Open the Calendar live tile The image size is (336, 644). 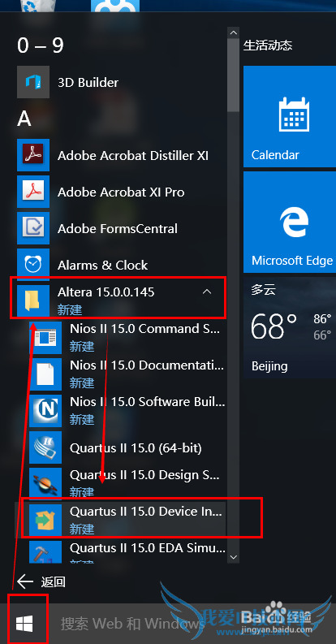click(290, 117)
